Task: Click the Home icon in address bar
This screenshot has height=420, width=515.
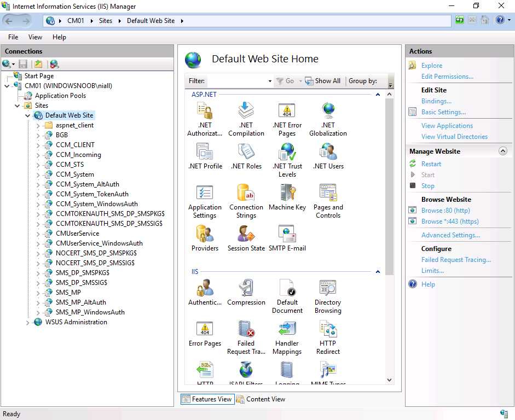Action: [485, 20]
